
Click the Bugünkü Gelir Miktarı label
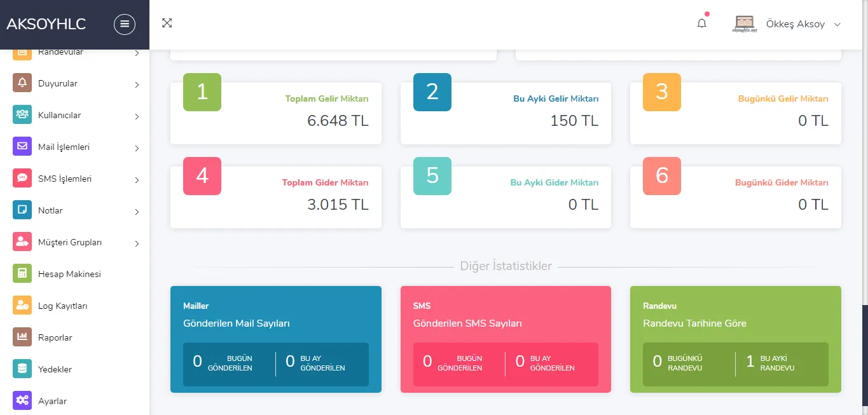pyautogui.click(x=783, y=99)
